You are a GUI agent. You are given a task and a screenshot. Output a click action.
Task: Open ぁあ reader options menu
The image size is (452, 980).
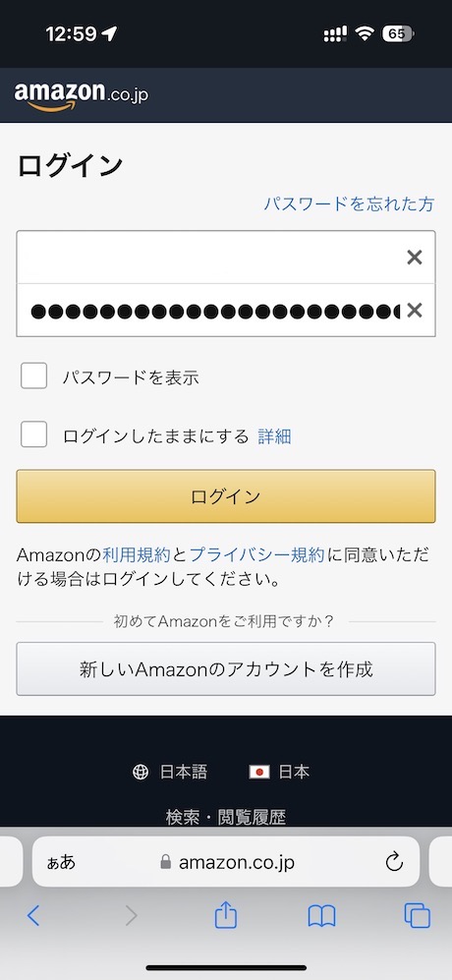[x=61, y=862]
